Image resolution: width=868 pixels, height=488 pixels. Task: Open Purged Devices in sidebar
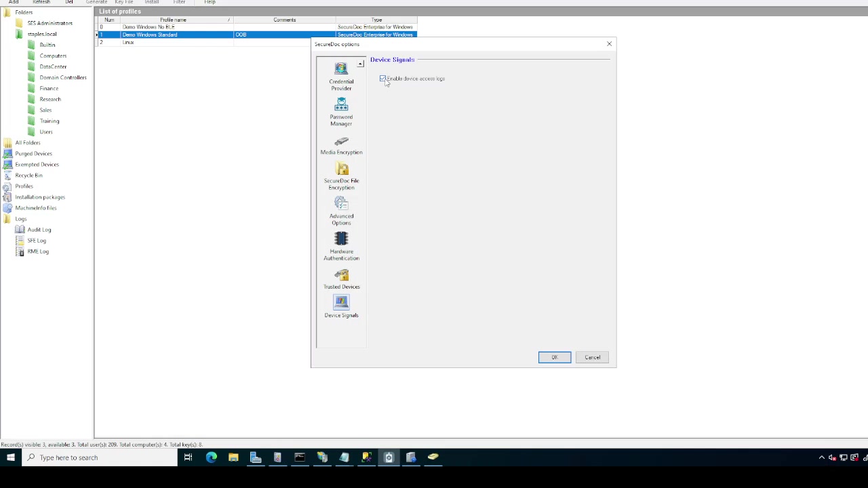33,153
